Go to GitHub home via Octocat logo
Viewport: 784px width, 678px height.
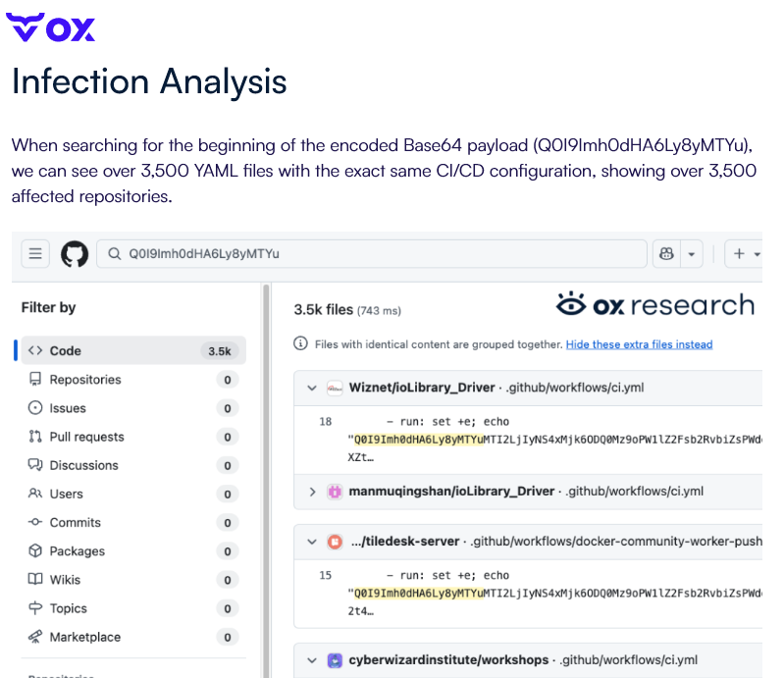click(75, 254)
